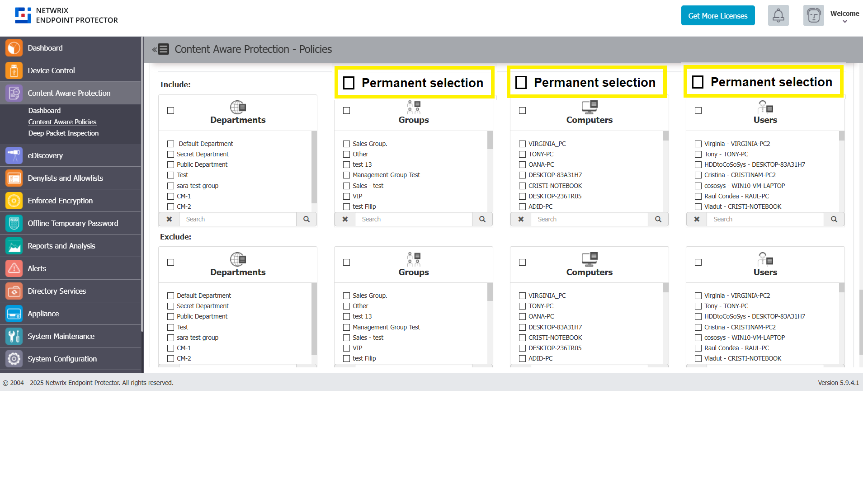
Task: Tick VIRGINIA_PC checkbox in Include Computers
Action: click(523, 144)
